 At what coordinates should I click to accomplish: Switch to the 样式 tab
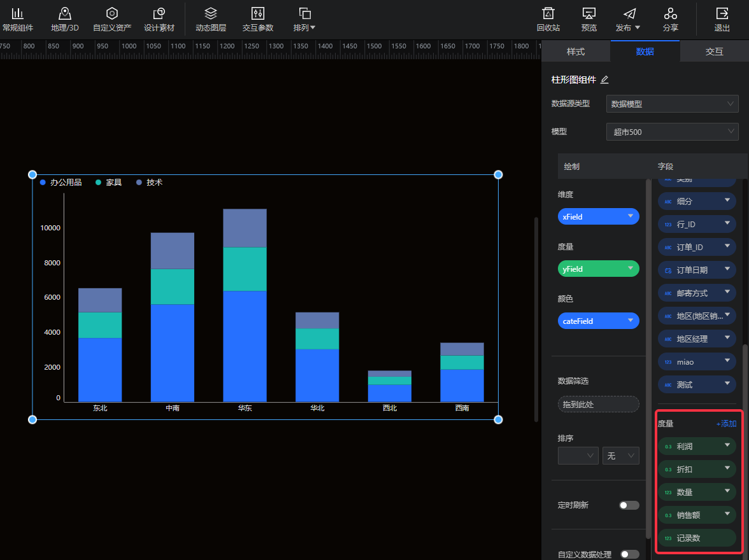pyautogui.click(x=576, y=52)
